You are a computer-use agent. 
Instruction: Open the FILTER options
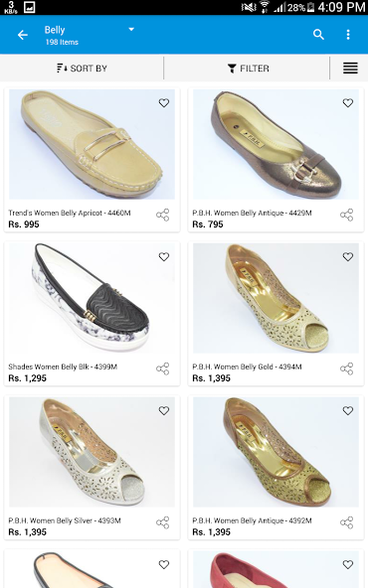click(249, 69)
